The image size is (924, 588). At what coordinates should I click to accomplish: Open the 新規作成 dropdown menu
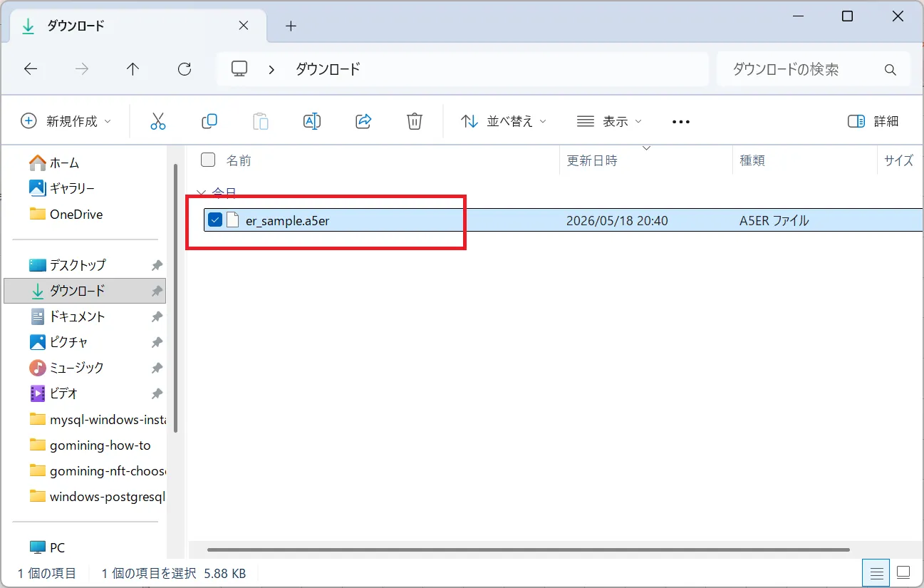pos(66,121)
